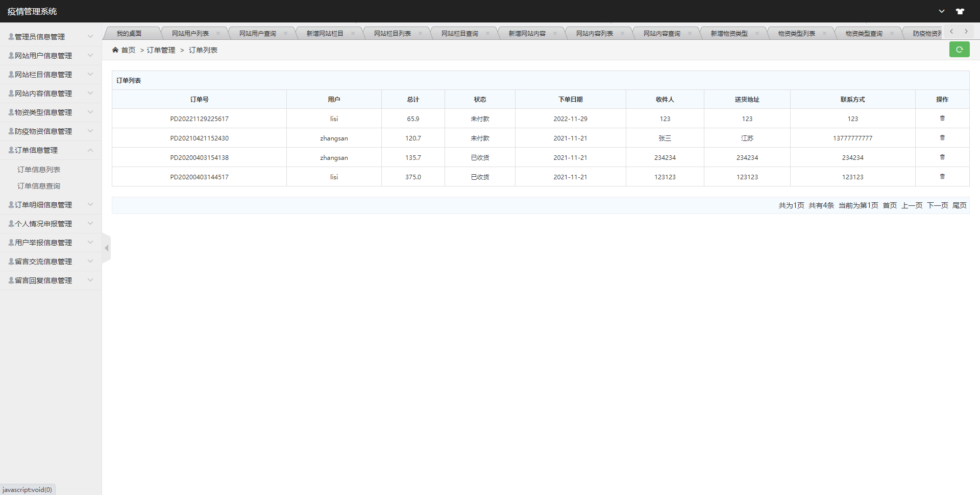980x495 pixels.
Task: Close the 网站栏目列表 tab
Action: coord(420,34)
